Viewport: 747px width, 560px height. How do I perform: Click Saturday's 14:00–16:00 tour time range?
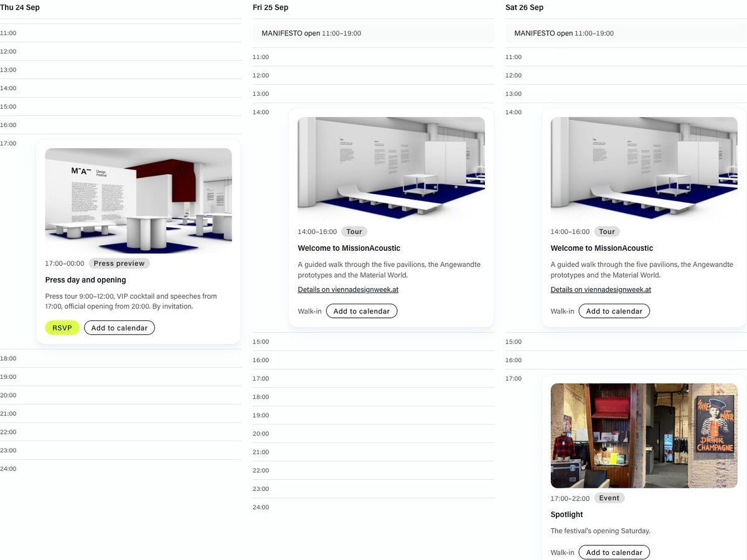tap(570, 231)
